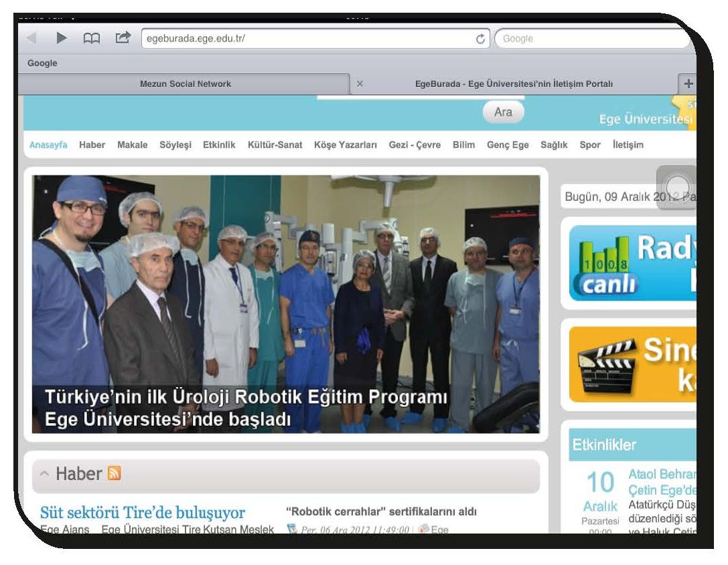Click the Haber section title text
The height and width of the screenshot is (565, 728).
coord(78,474)
